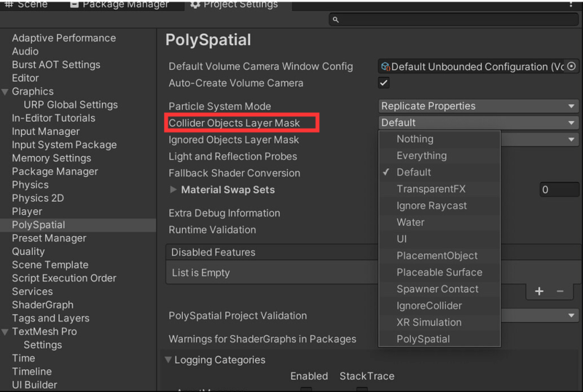
Task: Toggle the checked Default layer option
Action: click(413, 172)
